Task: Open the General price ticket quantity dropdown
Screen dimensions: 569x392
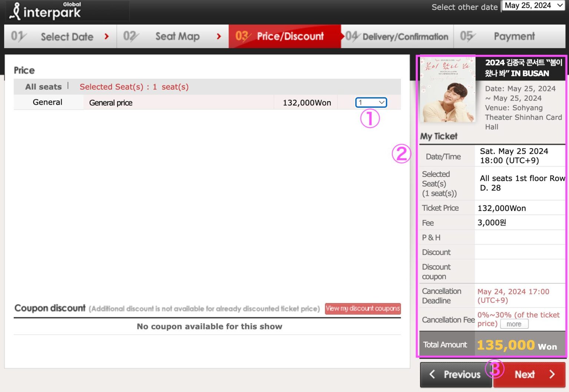Action: 371,103
